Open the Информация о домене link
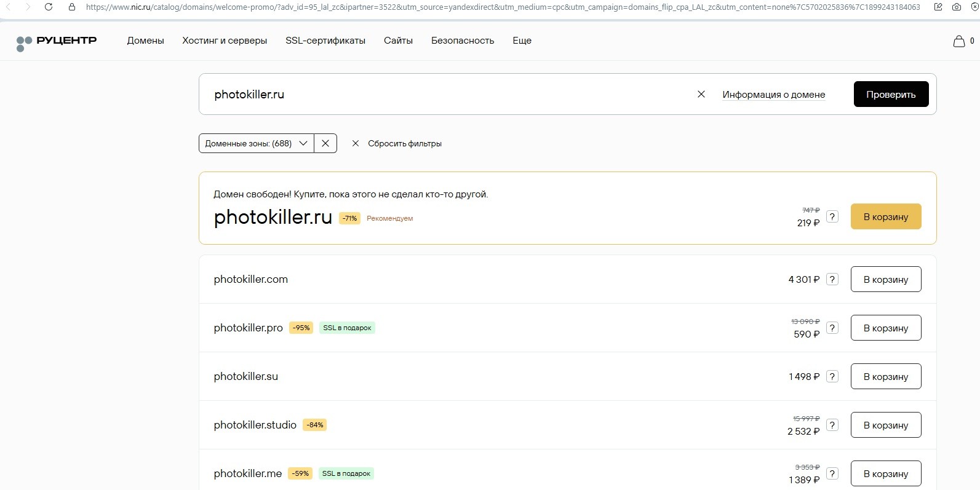This screenshot has height=490, width=980. [773, 95]
